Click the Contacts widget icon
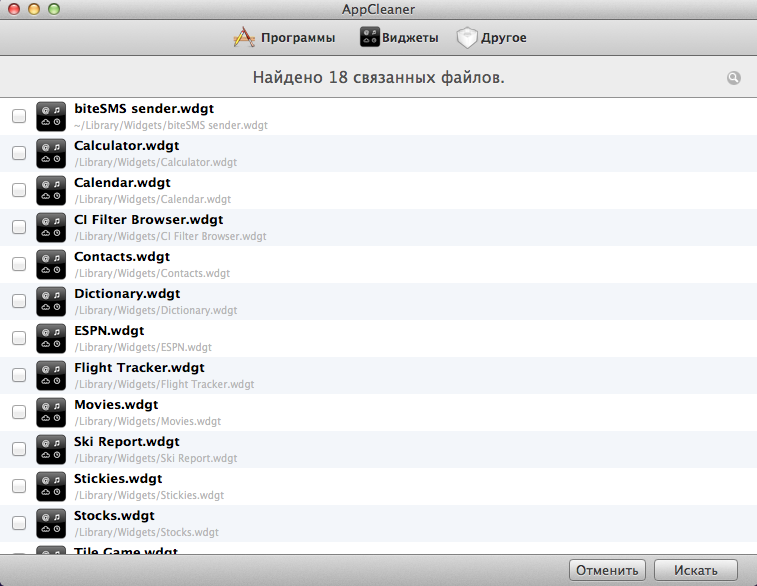 click(51, 265)
